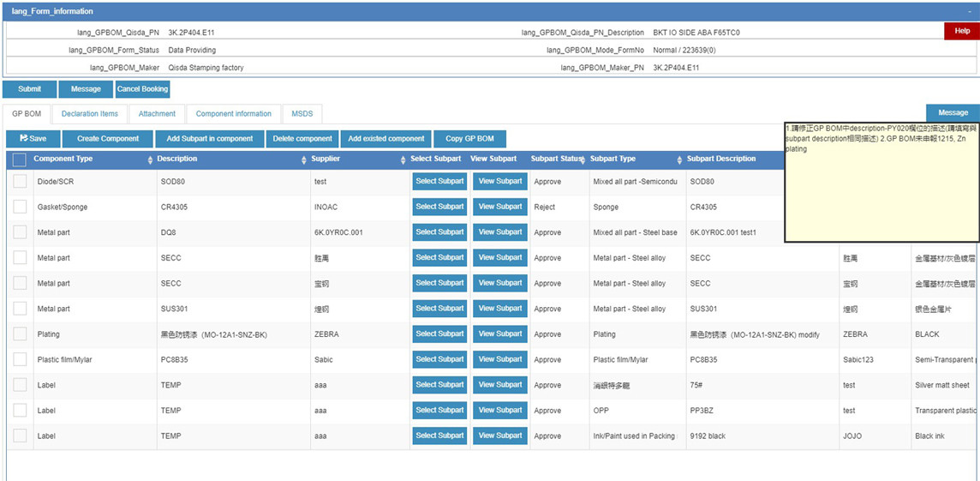Sort table by Description column arrows
980x481 pixels.
tap(304, 159)
